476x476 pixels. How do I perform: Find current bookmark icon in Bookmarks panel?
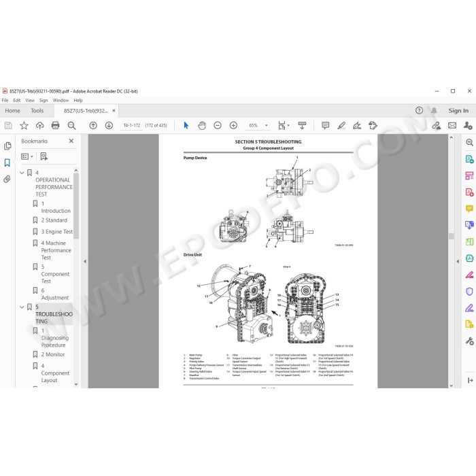[x=44, y=156]
